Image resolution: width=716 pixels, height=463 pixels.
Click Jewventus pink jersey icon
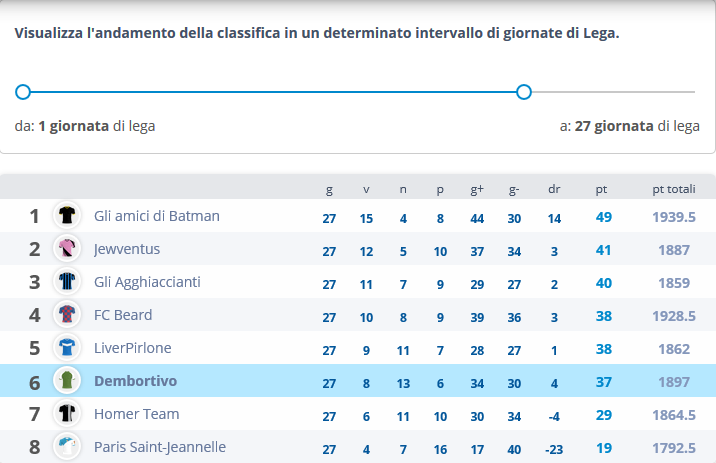click(67, 248)
